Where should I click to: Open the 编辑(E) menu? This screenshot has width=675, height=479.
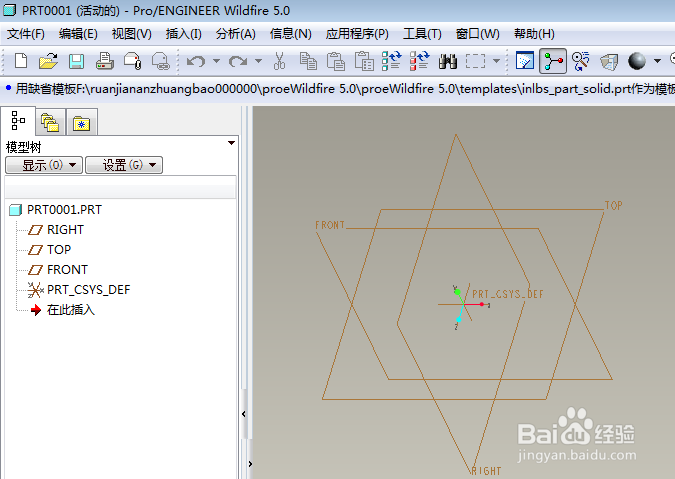tap(78, 34)
